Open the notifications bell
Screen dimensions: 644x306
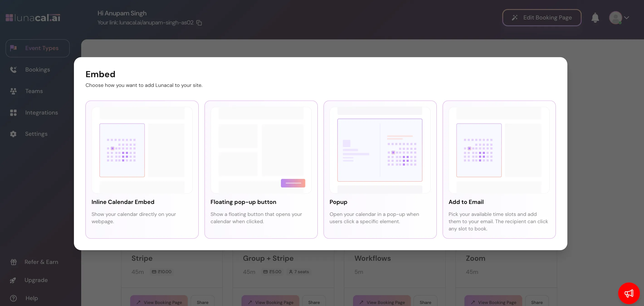click(595, 18)
